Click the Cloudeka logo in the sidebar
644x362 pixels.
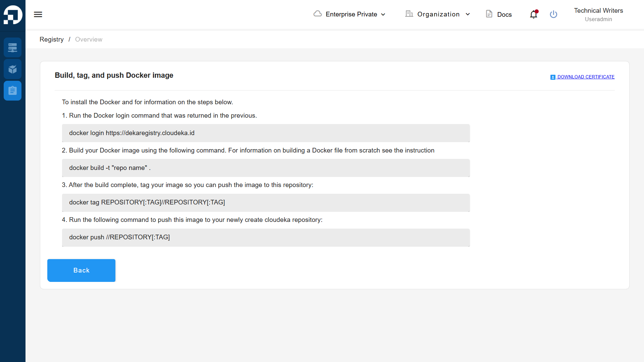pyautogui.click(x=13, y=15)
